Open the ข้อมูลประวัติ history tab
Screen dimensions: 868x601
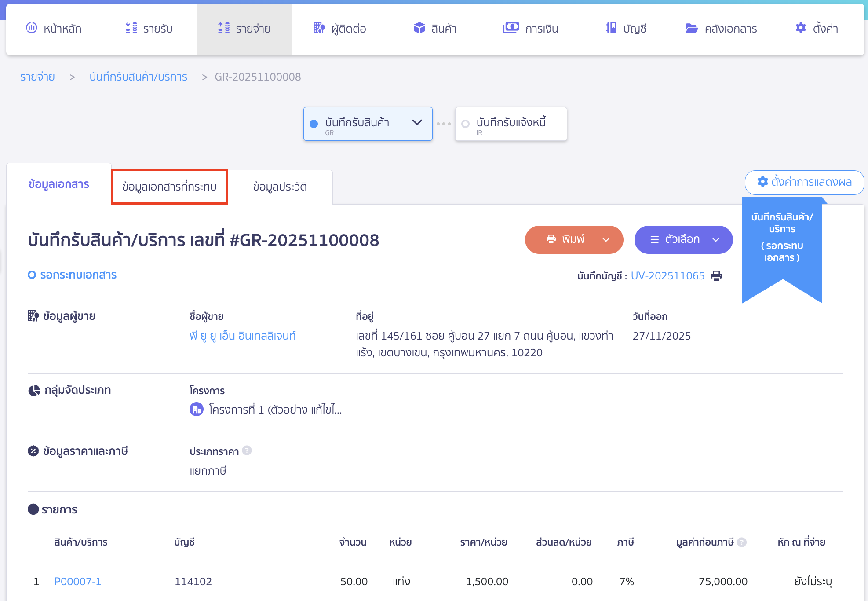(280, 187)
